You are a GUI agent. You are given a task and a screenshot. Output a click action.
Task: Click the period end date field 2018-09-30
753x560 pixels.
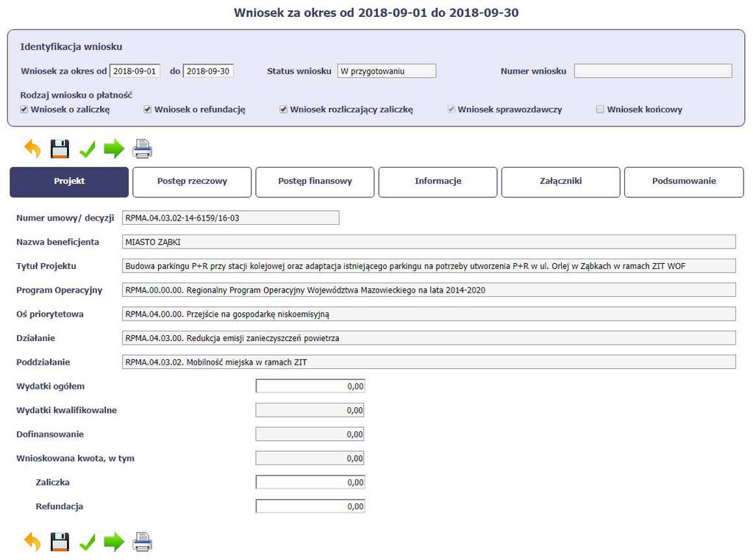[x=208, y=71]
